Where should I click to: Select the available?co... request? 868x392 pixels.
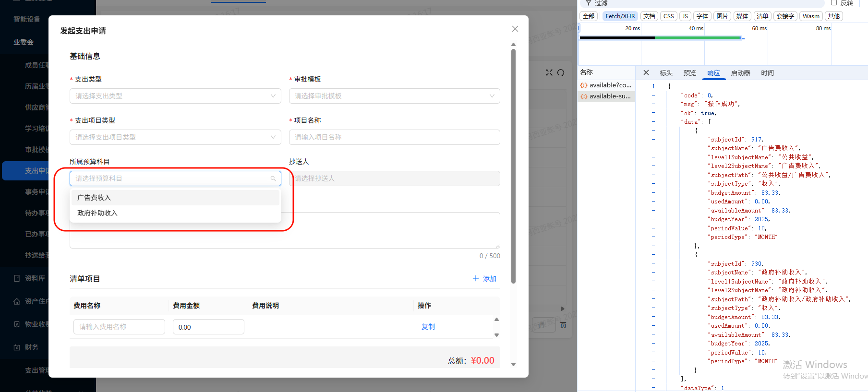click(x=606, y=85)
